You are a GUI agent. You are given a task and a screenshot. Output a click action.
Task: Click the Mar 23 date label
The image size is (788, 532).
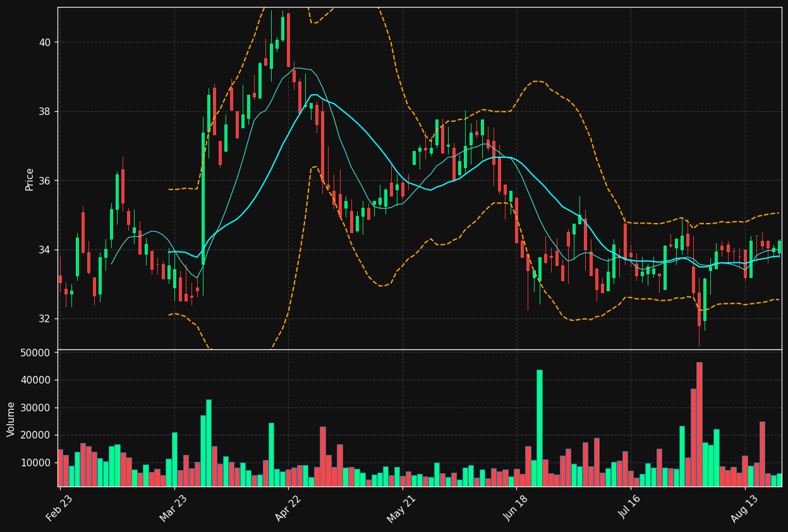click(x=174, y=507)
